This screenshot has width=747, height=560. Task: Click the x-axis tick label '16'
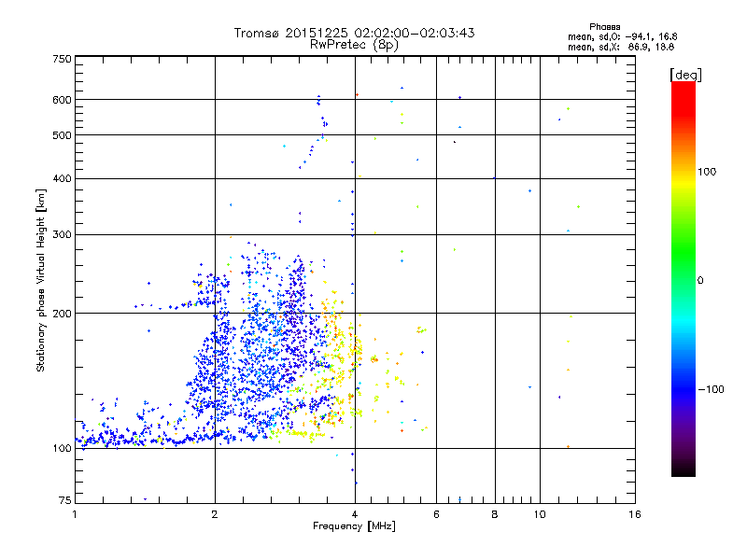(x=635, y=514)
